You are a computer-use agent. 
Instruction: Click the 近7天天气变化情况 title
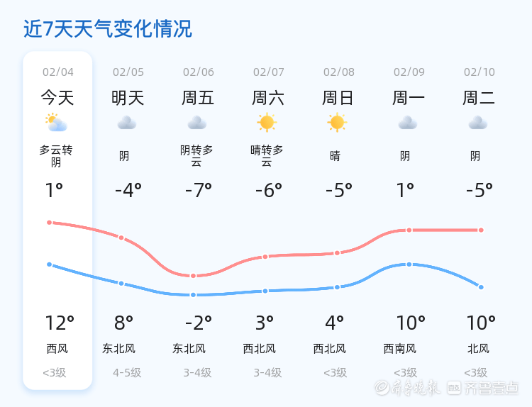point(108,29)
